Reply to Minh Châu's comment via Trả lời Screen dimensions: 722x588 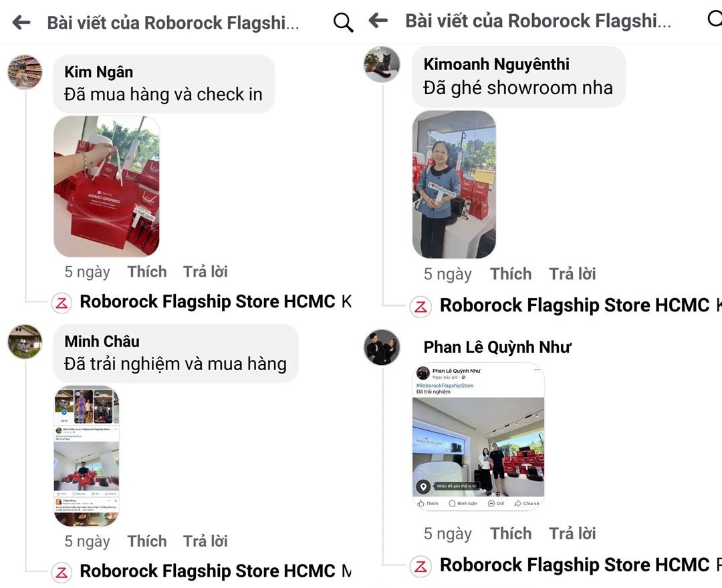point(205,541)
